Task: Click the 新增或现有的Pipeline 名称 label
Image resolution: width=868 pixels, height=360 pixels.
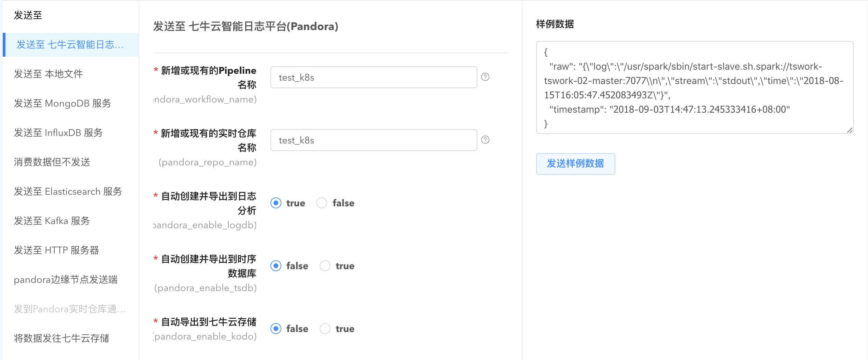Action: (208, 78)
